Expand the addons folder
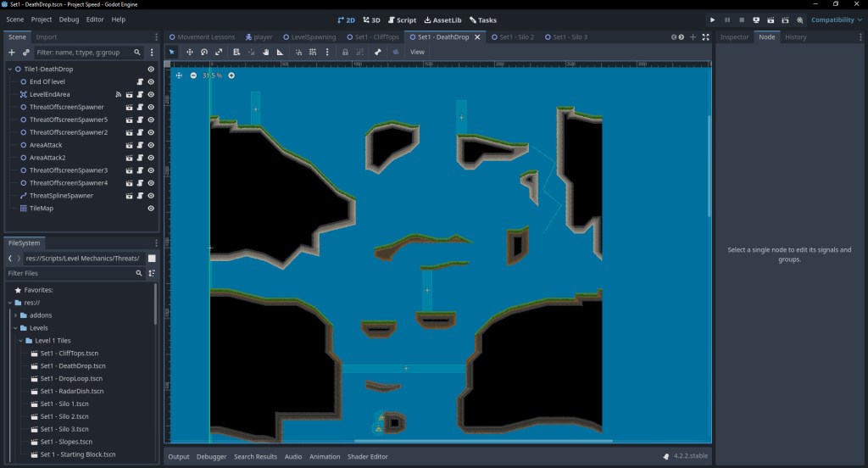Image resolution: width=868 pixels, height=468 pixels. (15, 315)
